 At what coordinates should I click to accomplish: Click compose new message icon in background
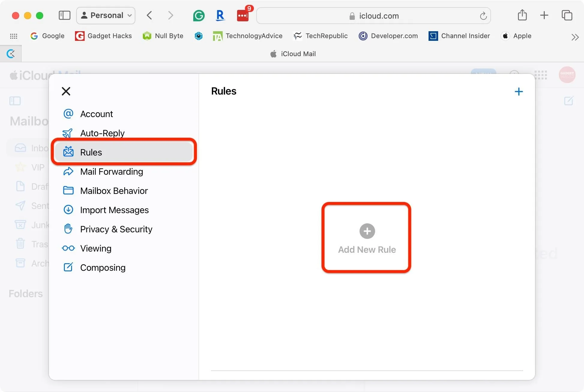click(569, 101)
